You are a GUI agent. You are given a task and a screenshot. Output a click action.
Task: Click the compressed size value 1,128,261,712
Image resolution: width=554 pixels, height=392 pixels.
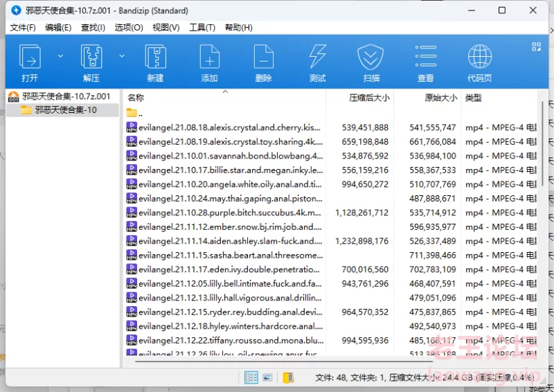coord(361,213)
